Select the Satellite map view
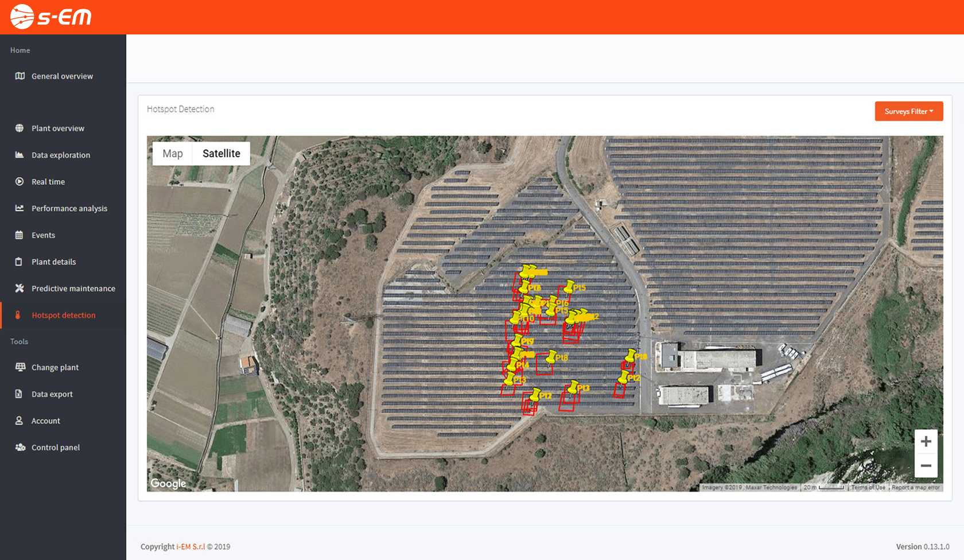This screenshot has width=964, height=560. [221, 153]
